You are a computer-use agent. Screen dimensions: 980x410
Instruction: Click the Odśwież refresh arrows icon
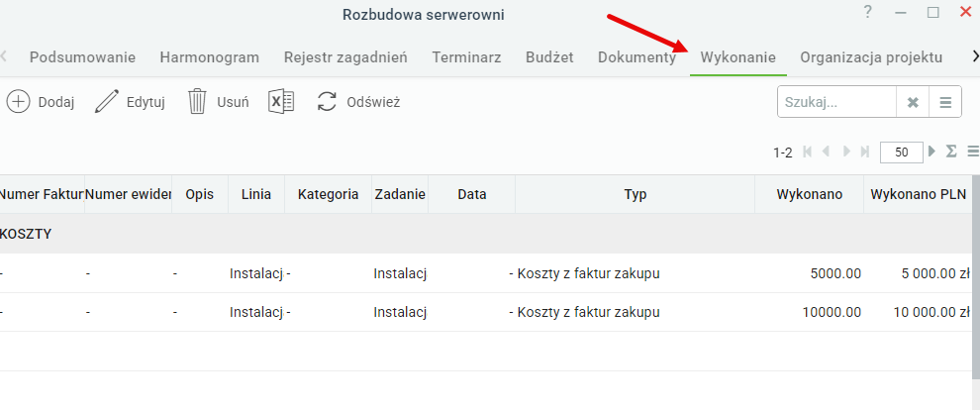[x=327, y=101]
